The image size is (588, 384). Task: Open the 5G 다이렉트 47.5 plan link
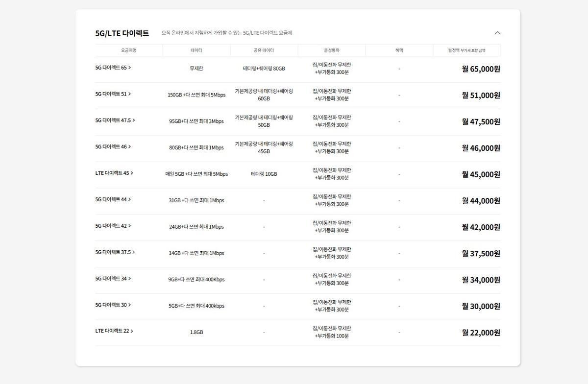pos(115,120)
